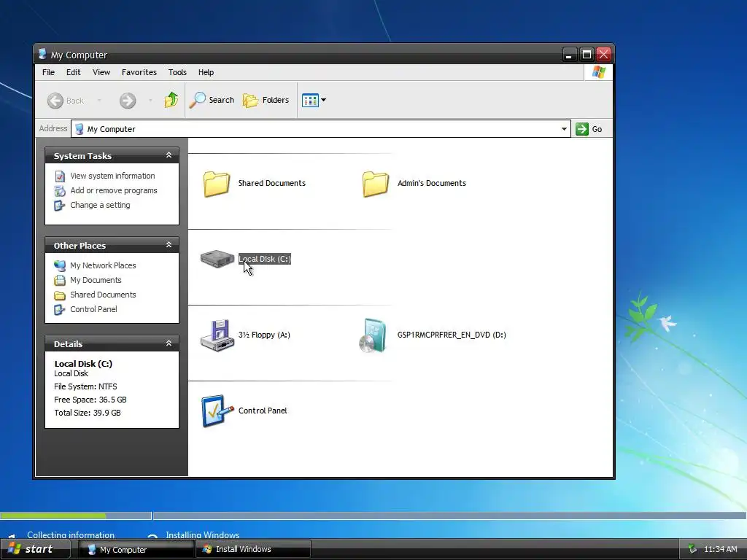Image resolution: width=747 pixels, height=560 pixels.
Task: Open the Help menu
Action: coord(206,72)
